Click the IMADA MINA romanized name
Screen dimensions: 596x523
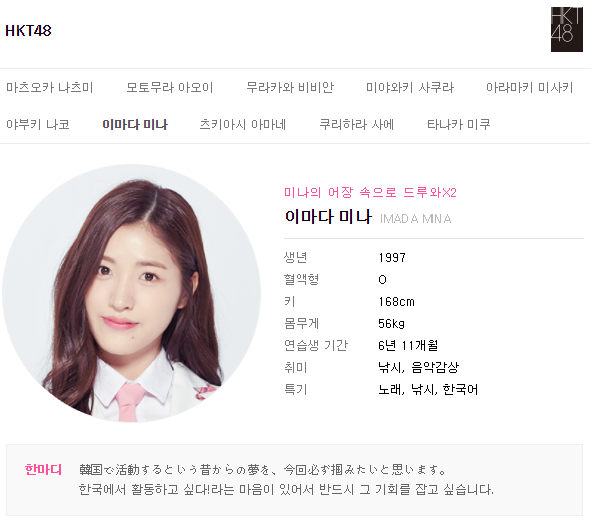415,219
